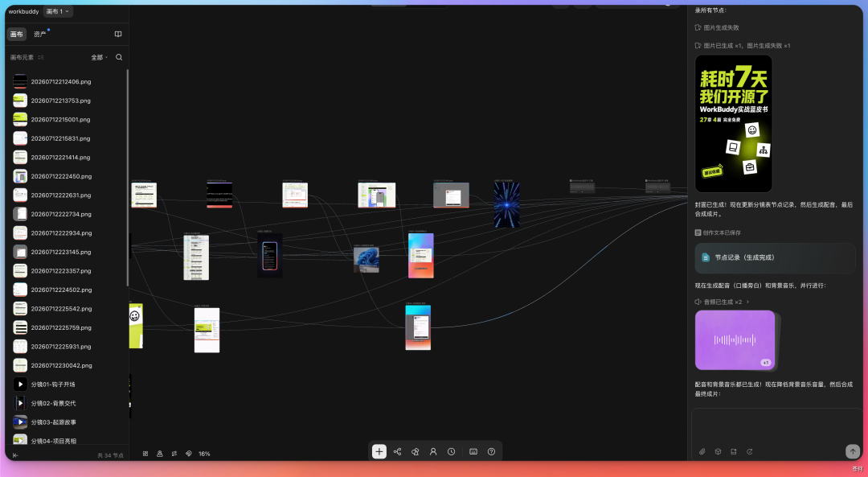This screenshot has width=868, height=477.
Task: Click the 16% zoom level
Action: (204, 454)
